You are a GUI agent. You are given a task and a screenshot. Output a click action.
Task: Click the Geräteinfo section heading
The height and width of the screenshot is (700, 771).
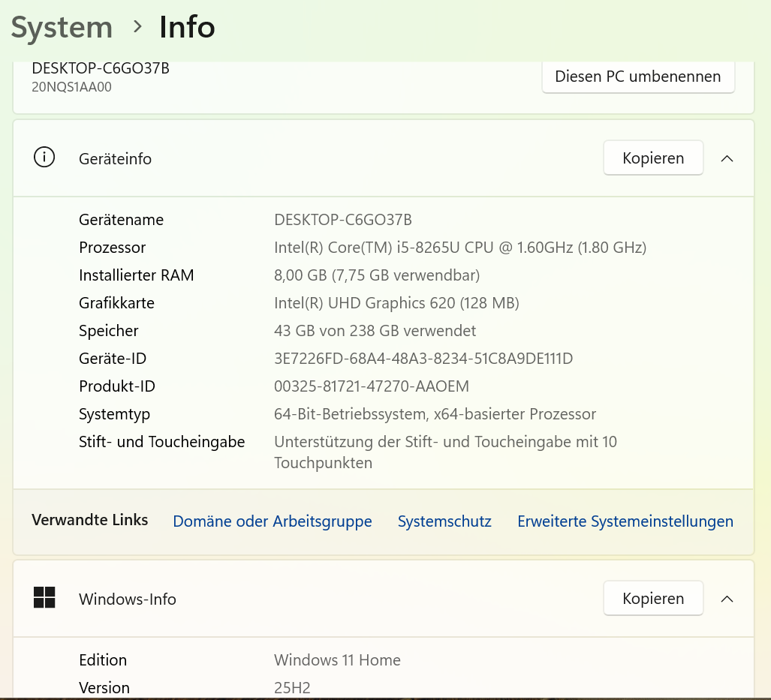[x=115, y=159]
